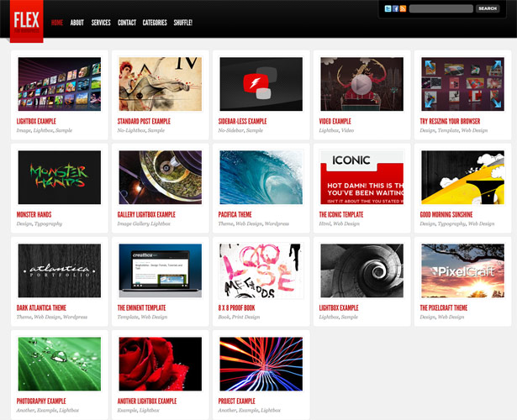
Task: Open Another Lightbox Example rose thumbnail
Action: (161, 364)
